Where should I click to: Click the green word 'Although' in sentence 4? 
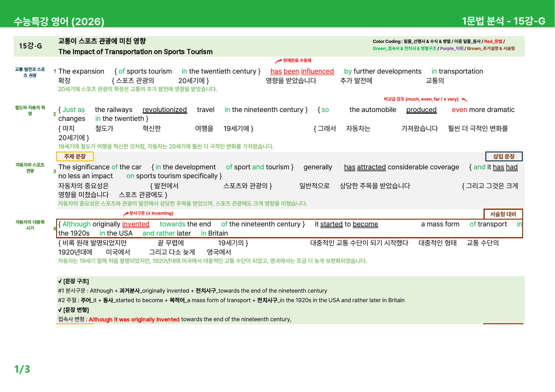pyautogui.click(x=76, y=224)
